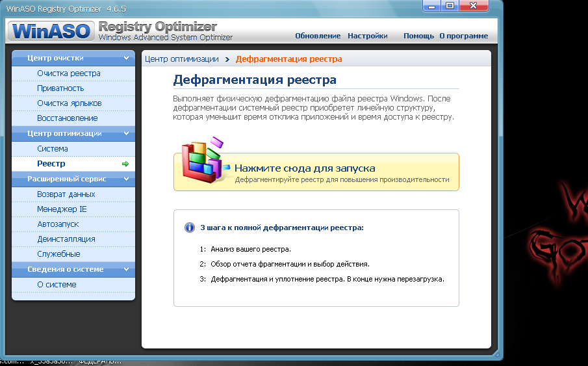The image size is (588, 366).
Task: Open the Менеджер IE item
Action: [x=73, y=209]
